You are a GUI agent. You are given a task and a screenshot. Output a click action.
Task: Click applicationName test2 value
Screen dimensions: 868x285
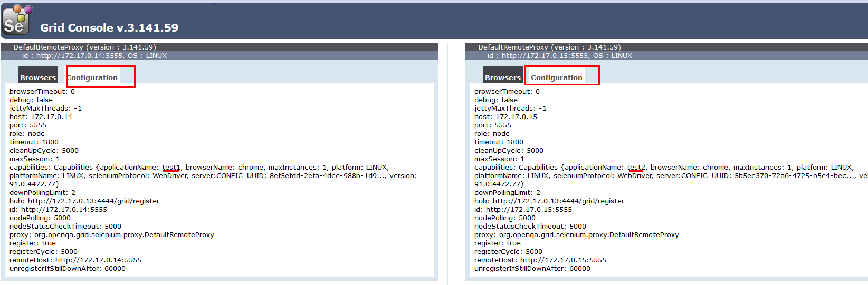(x=636, y=168)
